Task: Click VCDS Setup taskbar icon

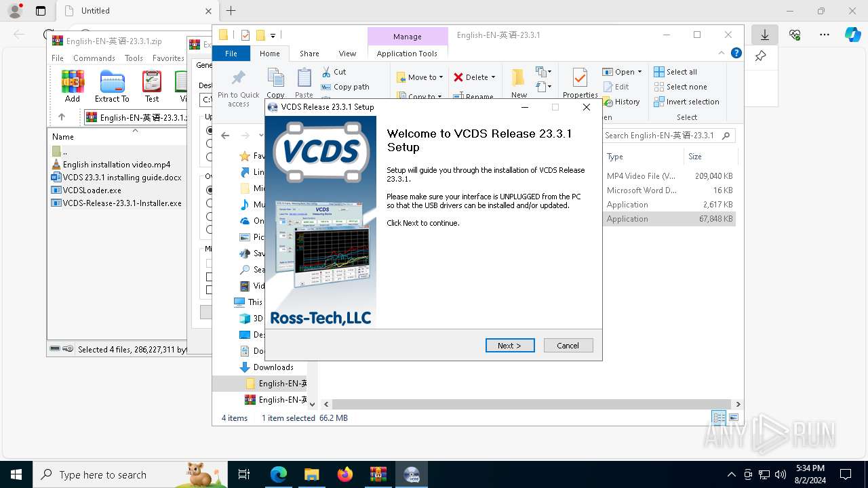Action: point(411,474)
